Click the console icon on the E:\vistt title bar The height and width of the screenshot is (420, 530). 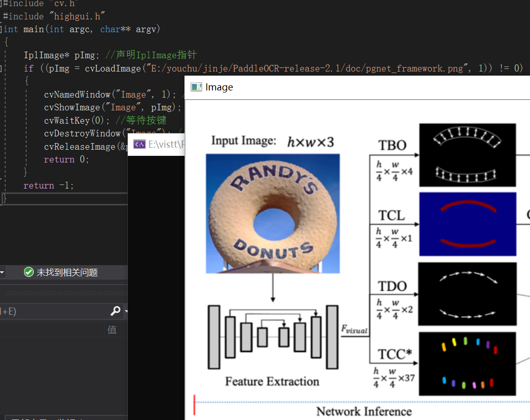[139, 144]
